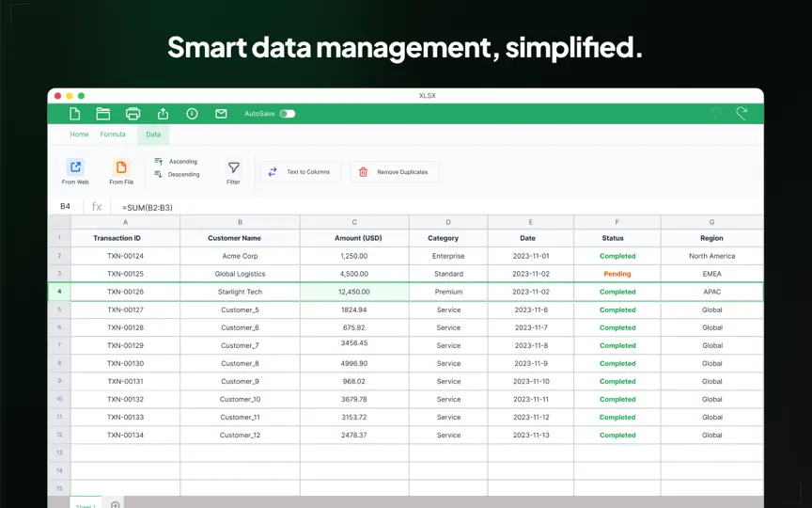Click the Amount (USD) header cell
812x508 pixels.
tap(354, 238)
